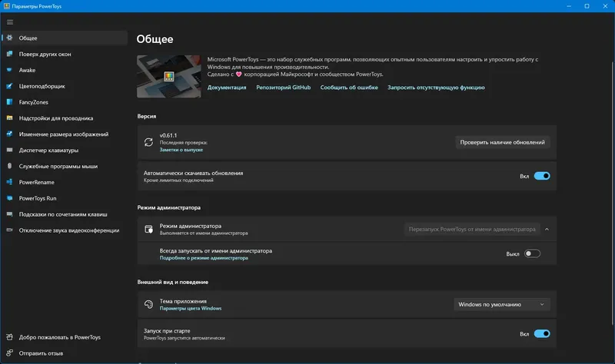
Task: Click the PowerRename icon
Action: tap(10, 182)
